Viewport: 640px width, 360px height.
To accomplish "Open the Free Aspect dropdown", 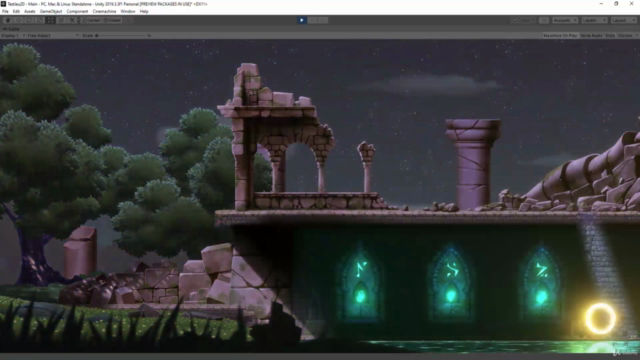I will 53,36.
